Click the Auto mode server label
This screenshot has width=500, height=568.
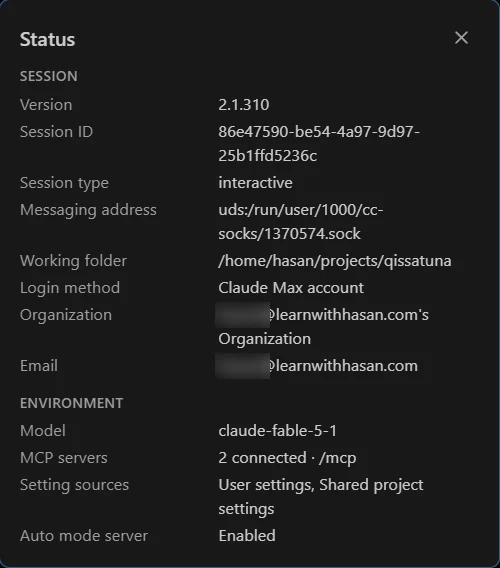84,536
